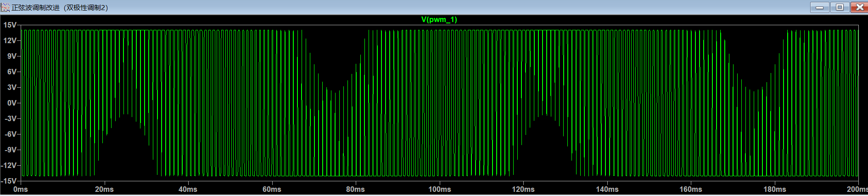
Task: Click the 0ms time axis label
Action: (21, 190)
